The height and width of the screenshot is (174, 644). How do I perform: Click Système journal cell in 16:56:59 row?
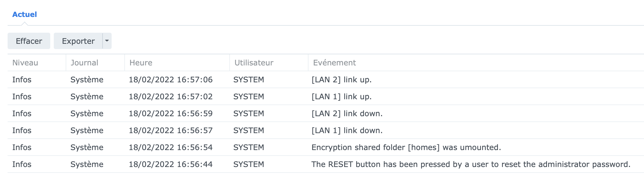87,114
